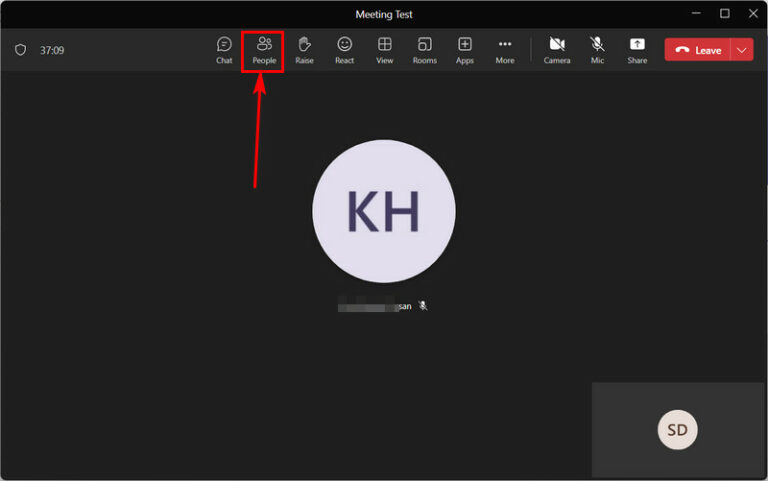
Task: Open the More options menu
Action: 505,50
